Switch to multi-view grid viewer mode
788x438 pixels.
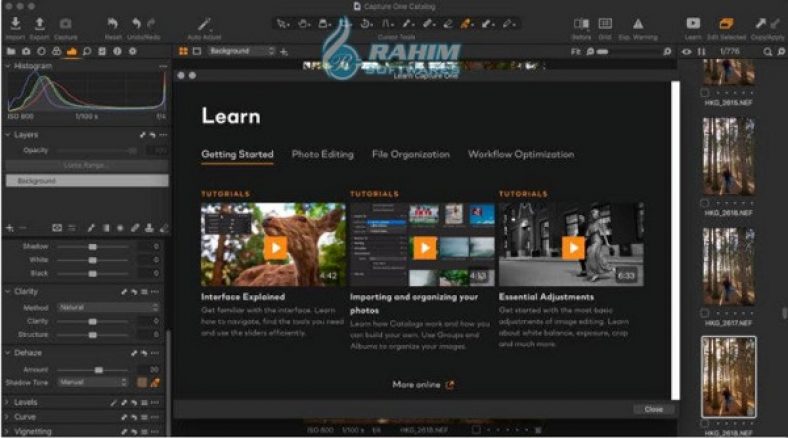click(183, 51)
